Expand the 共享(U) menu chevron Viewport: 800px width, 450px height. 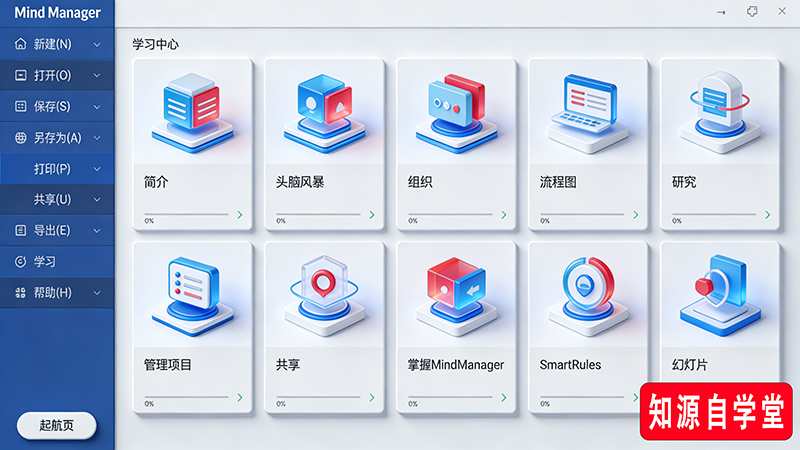click(97, 200)
